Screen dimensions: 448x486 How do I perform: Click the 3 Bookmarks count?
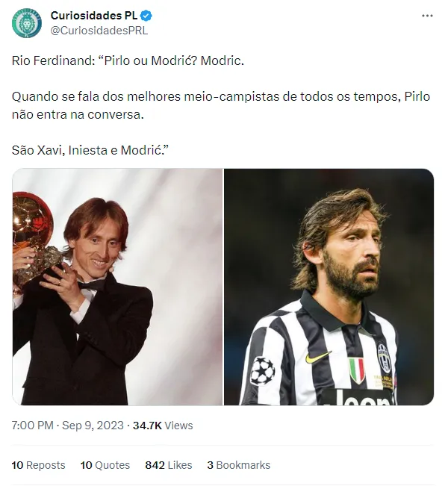point(239,465)
